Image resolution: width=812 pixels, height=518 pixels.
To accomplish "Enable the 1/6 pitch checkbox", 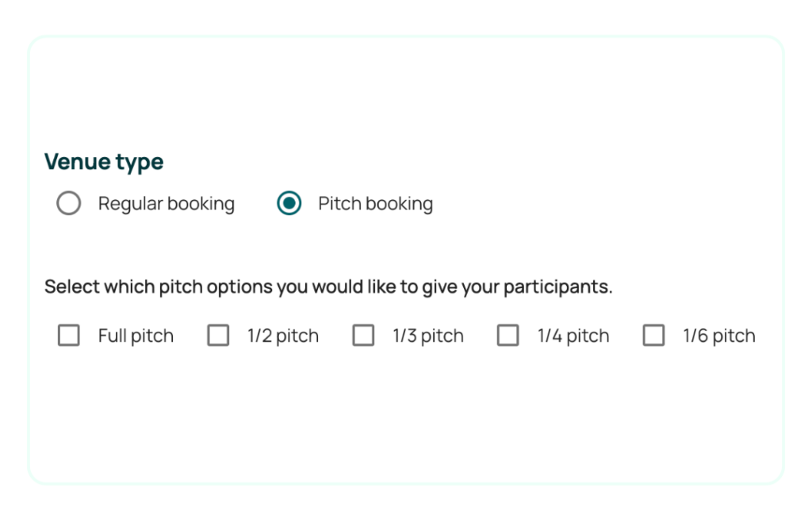I will click(x=654, y=335).
